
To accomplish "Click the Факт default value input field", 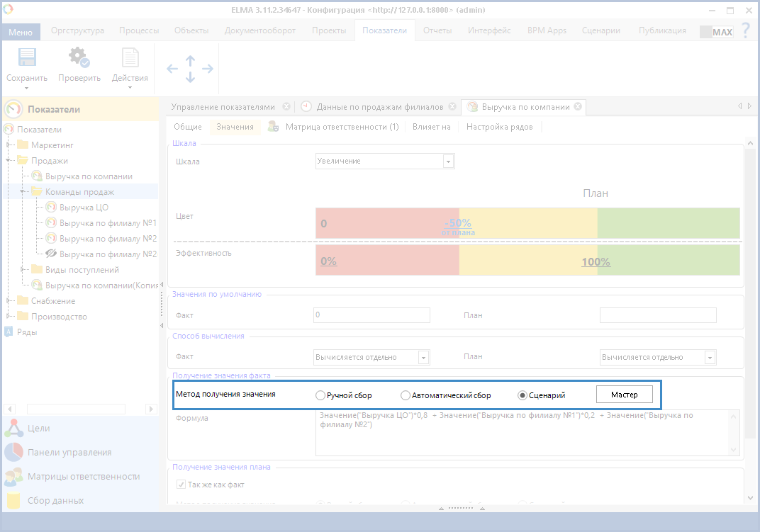I will tap(371, 315).
